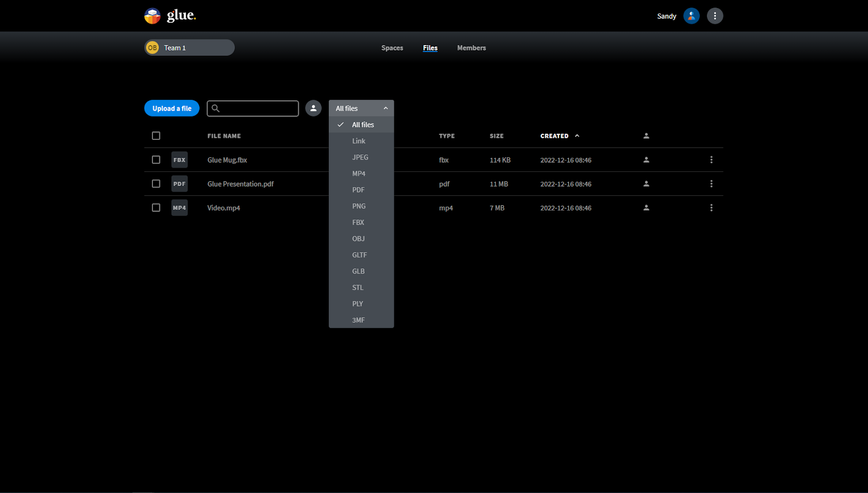Click the MP4 file type icon
The image size is (868, 493).
click(x=180, y=208)
